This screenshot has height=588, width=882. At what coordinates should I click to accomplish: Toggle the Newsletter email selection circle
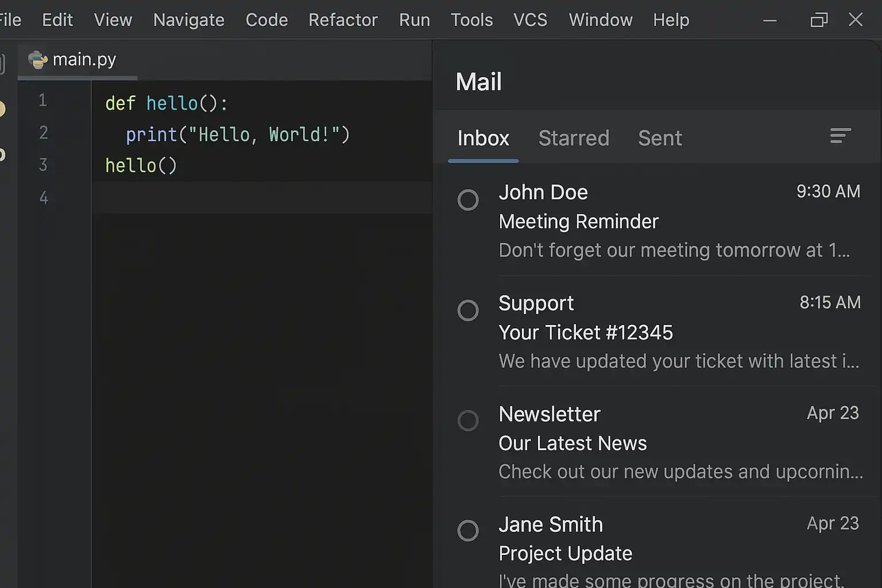[x=468, y=421]
